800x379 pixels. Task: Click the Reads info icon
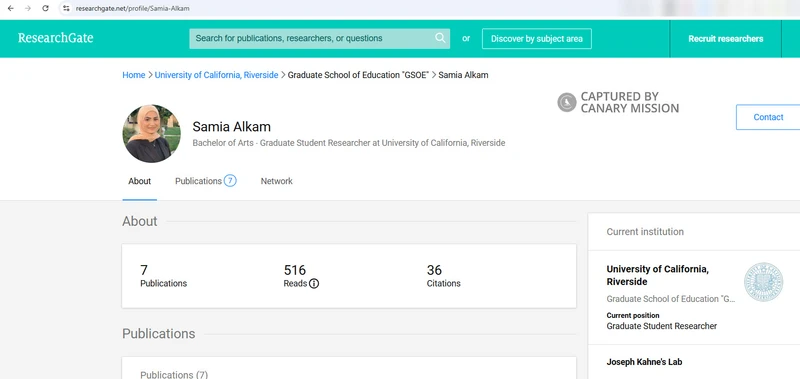(x=314, y=284)
